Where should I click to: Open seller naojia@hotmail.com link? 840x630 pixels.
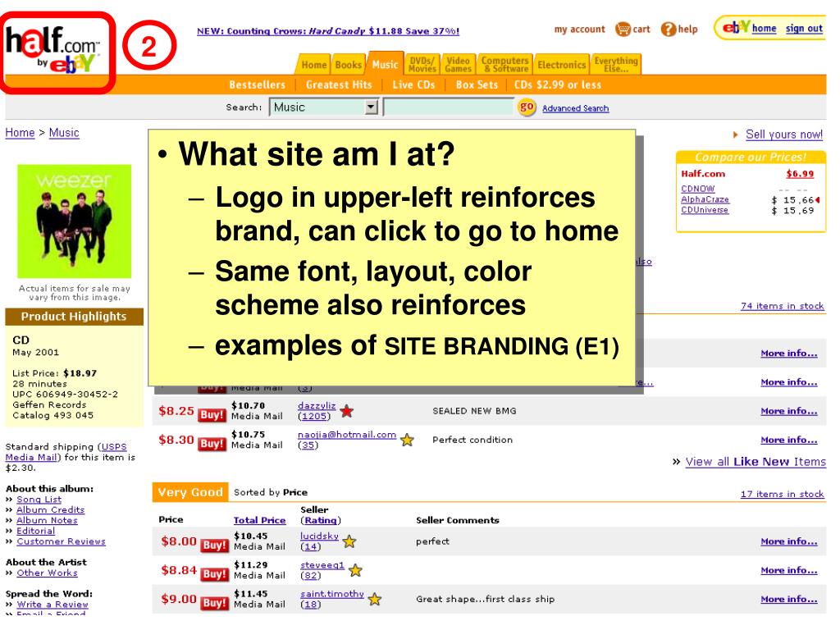tap(347, 435)
